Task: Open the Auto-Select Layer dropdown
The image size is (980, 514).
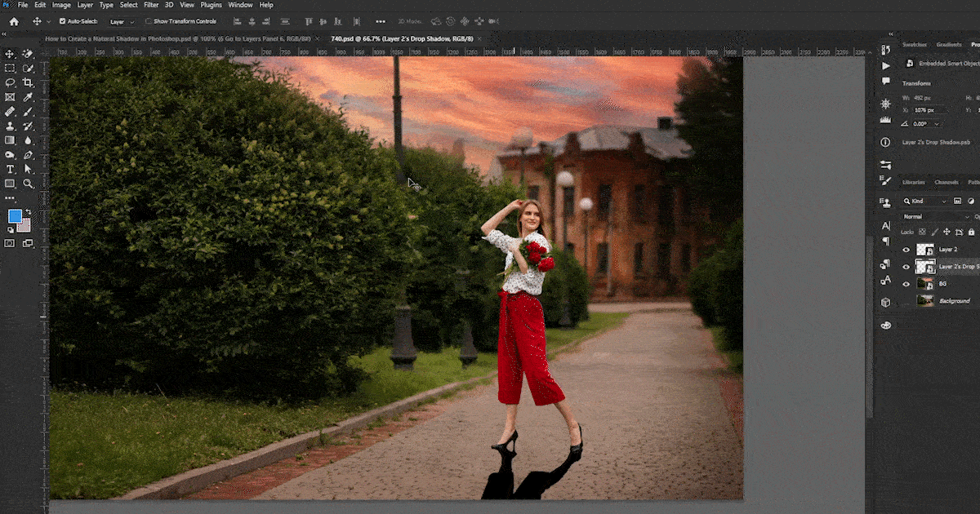Action: pyautogui.click(x=122, y=21)
